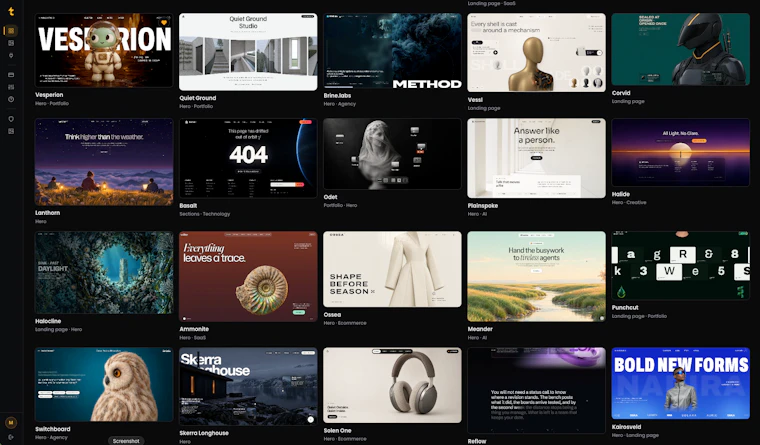Image resolution: width=760 pixels, height=445 pixels.
Task: Open the Lanthorn night sky thumbnail
Action: [x=104, y=162]
